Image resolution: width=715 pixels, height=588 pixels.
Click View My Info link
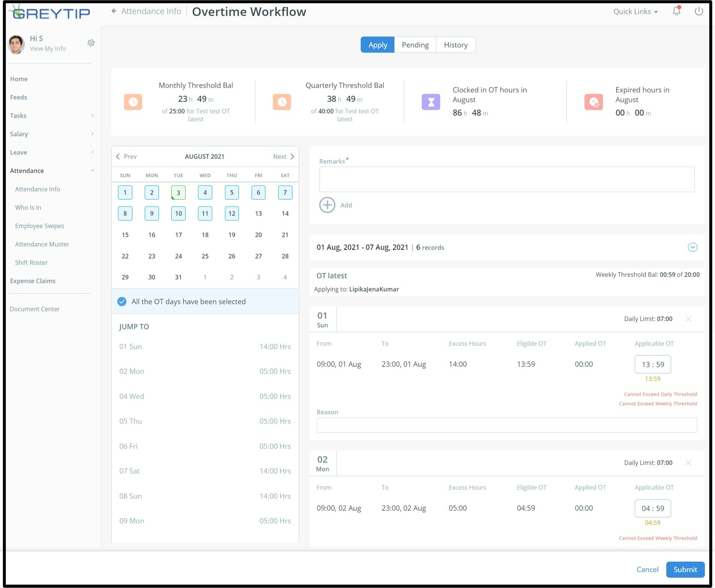pyautogui.click(x=48, y=48)
